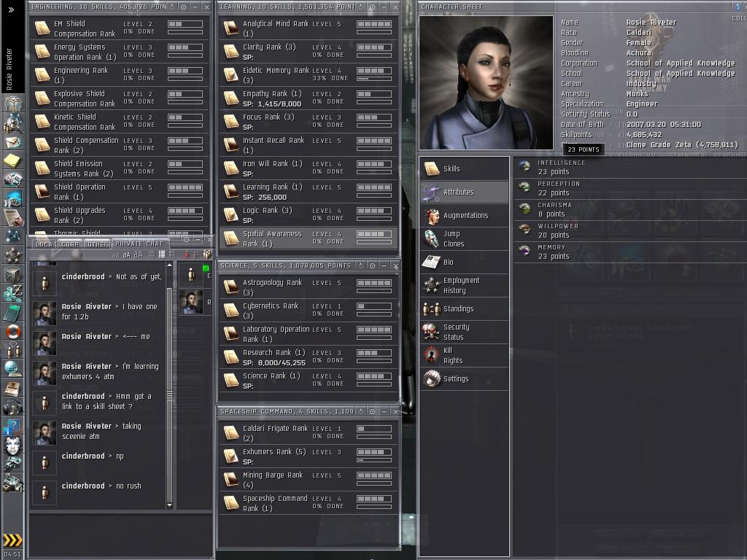747x560 pixels.
Task: Open Kill Rights section
Action: (465, 355)
